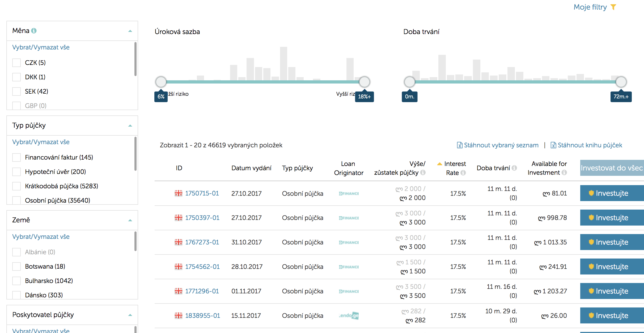Click the Měna list scrollbar
Image resolution: width=644 pixels, height=333 pixels.
pos(135,59)
